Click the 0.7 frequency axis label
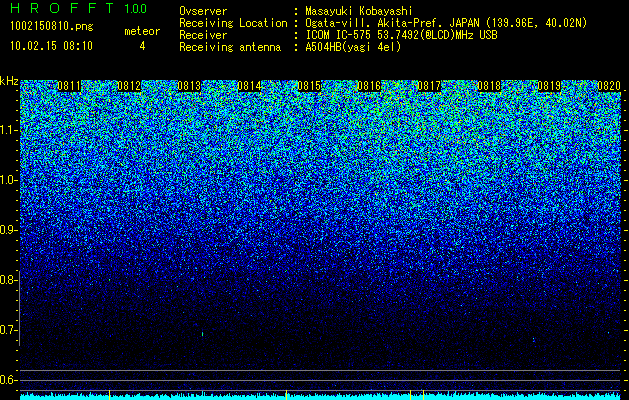 click(9, 330)
